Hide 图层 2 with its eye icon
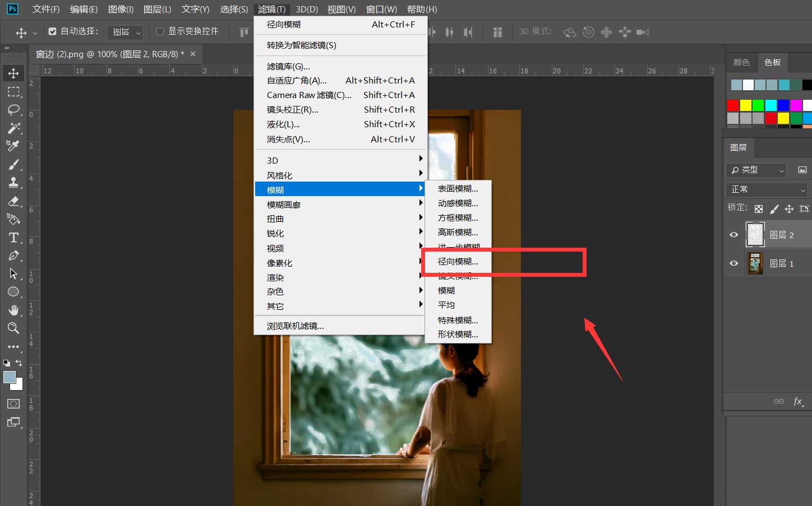Image resolution: width=812 pixels, height=506 pixels. [x=733, y=235]
